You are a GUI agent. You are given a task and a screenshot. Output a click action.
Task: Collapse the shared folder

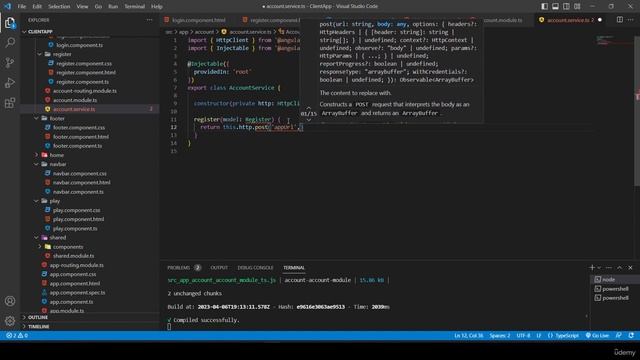click(36, 238)
